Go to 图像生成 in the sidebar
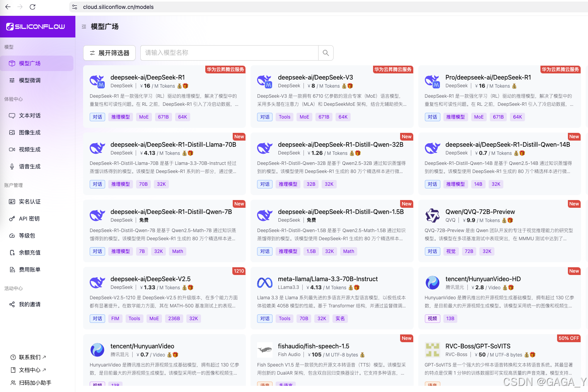Image resolution: width=588 pixels, height=392 pixels. (x=37, y=132)
